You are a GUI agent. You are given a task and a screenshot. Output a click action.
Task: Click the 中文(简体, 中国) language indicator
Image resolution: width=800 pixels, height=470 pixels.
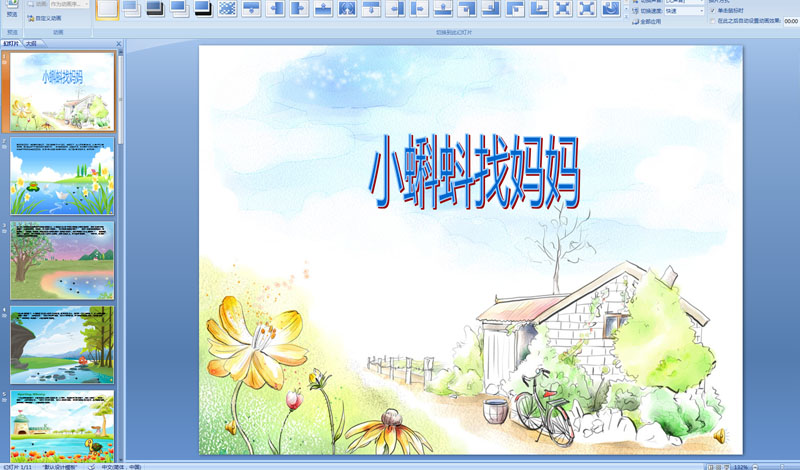(121, 467)
